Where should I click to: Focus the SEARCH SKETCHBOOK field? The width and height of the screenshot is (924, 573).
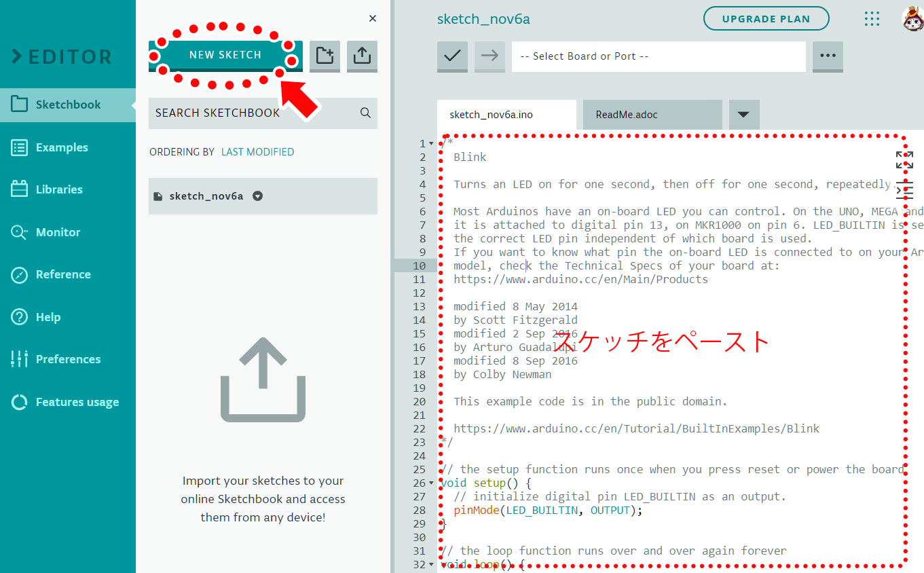tap(263, 113)
